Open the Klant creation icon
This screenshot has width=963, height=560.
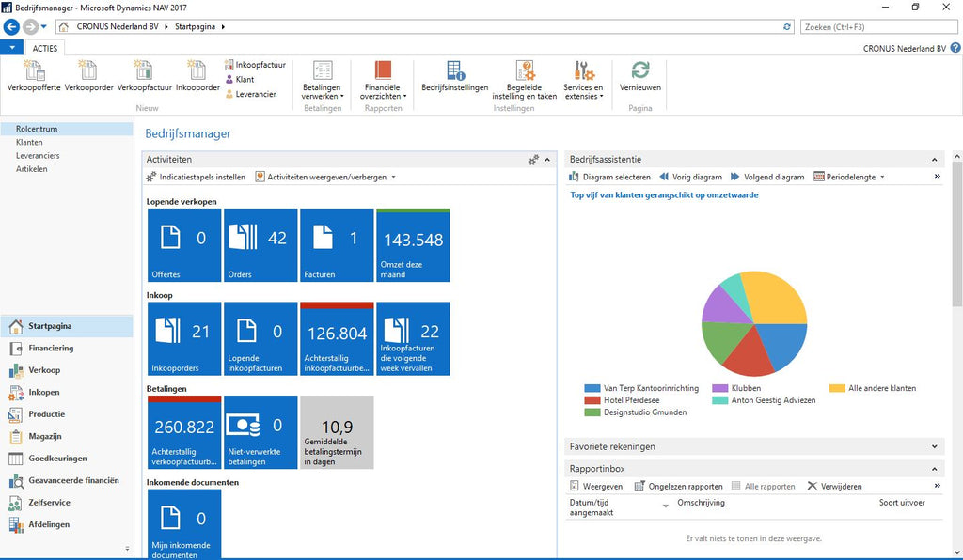click(x=243, y=80)
